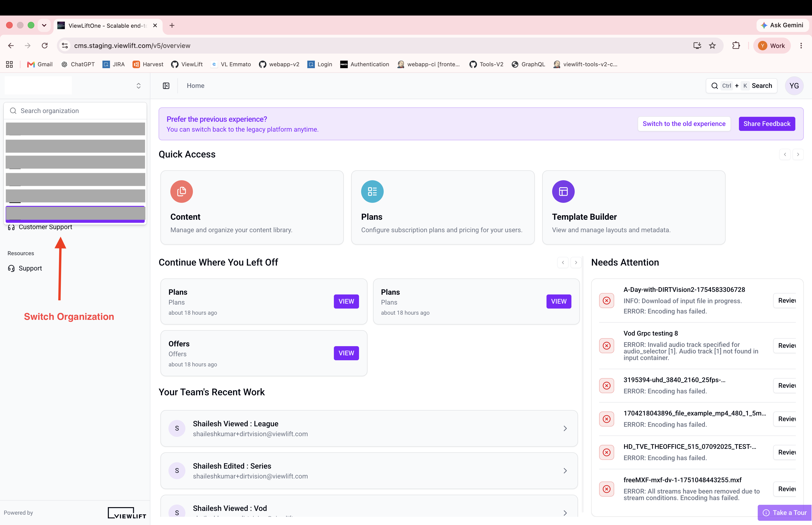
Task: Open the webapp-ci bookmark
Action: (x=429, y=64)
